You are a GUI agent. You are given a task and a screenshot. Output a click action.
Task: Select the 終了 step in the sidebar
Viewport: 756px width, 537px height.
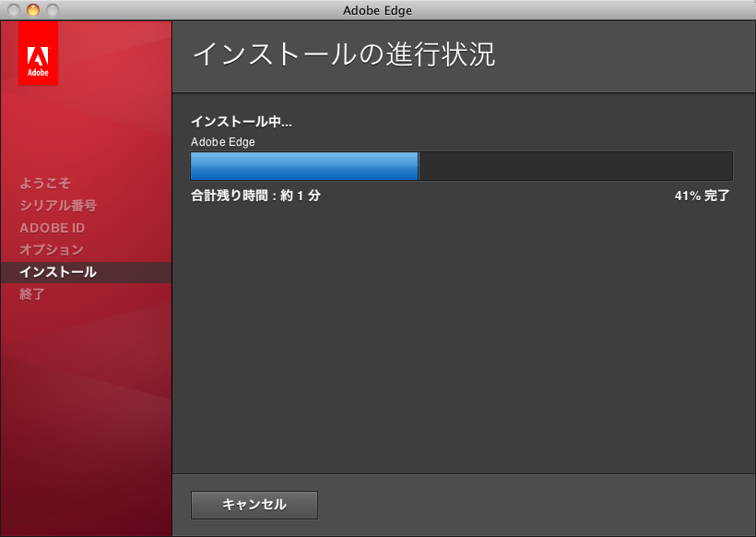tap(32, 294)
